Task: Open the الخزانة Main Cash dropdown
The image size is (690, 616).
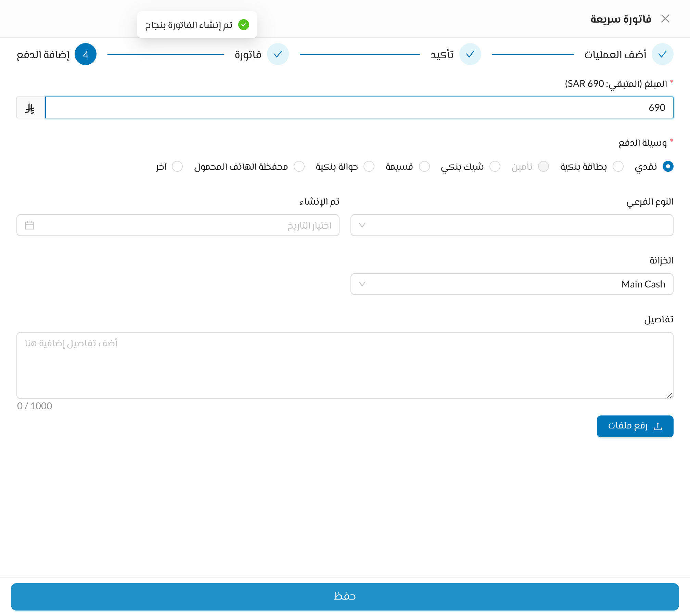Action: [512, 284]
